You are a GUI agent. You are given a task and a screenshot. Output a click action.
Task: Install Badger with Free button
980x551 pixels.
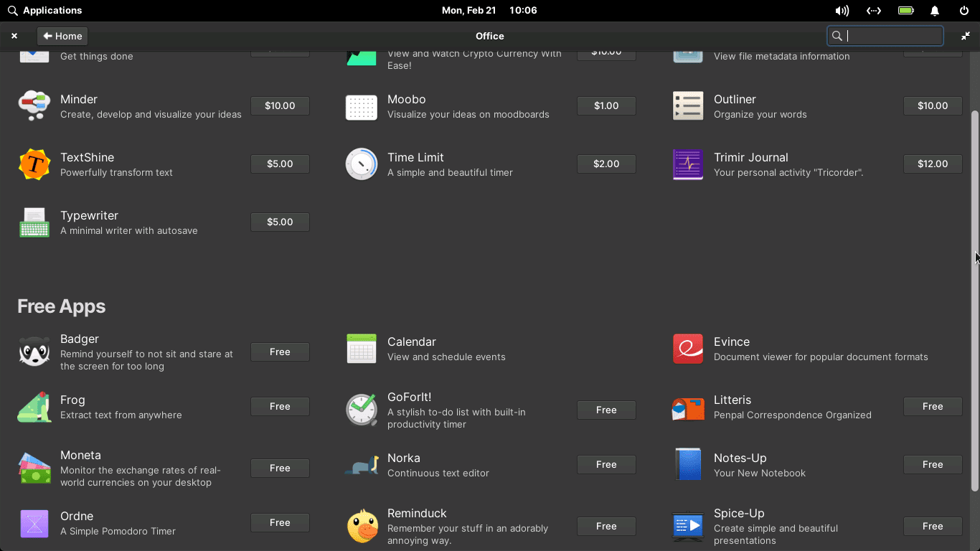(x=280, y=352)
